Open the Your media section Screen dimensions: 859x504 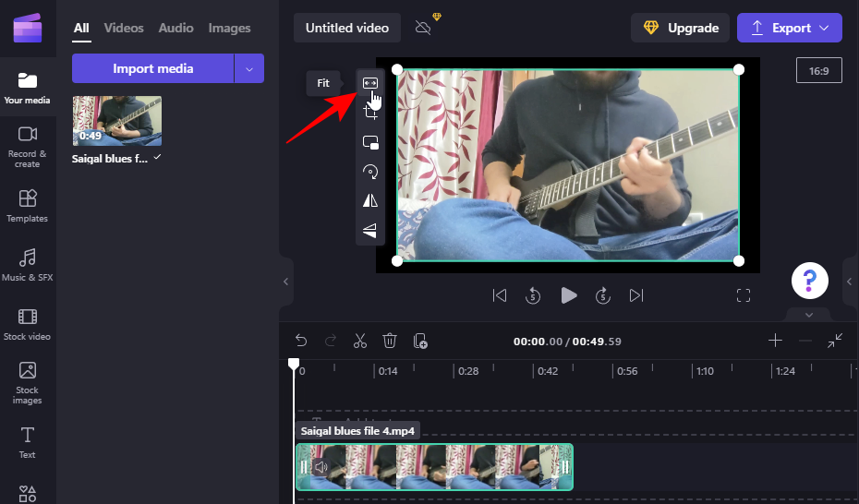(28, 88)
